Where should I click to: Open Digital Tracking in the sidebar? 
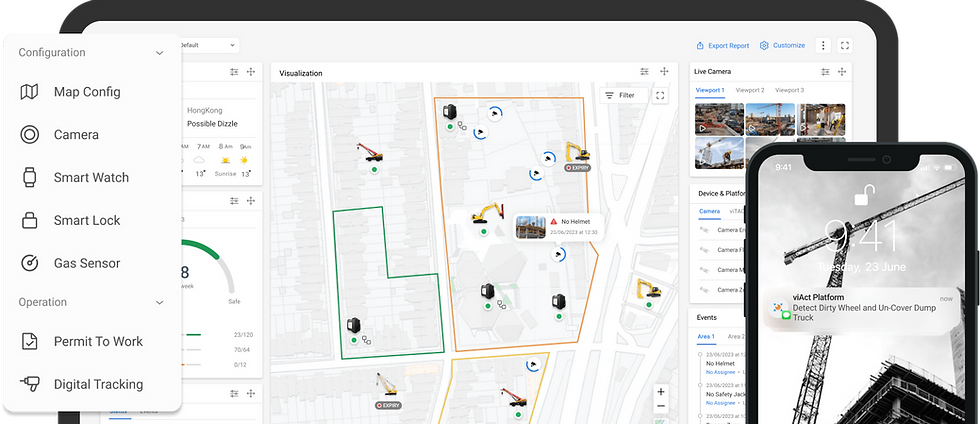click(97, 385)
